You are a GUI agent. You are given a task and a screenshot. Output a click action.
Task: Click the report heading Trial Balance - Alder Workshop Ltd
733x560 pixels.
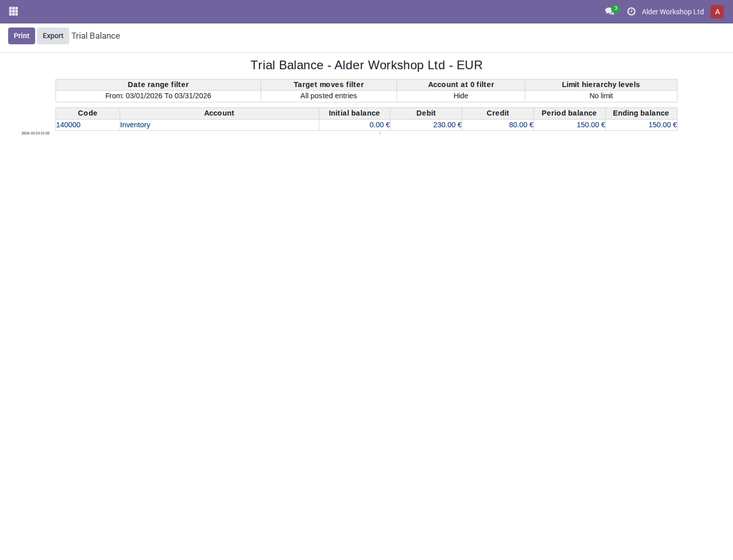(366, 65)
